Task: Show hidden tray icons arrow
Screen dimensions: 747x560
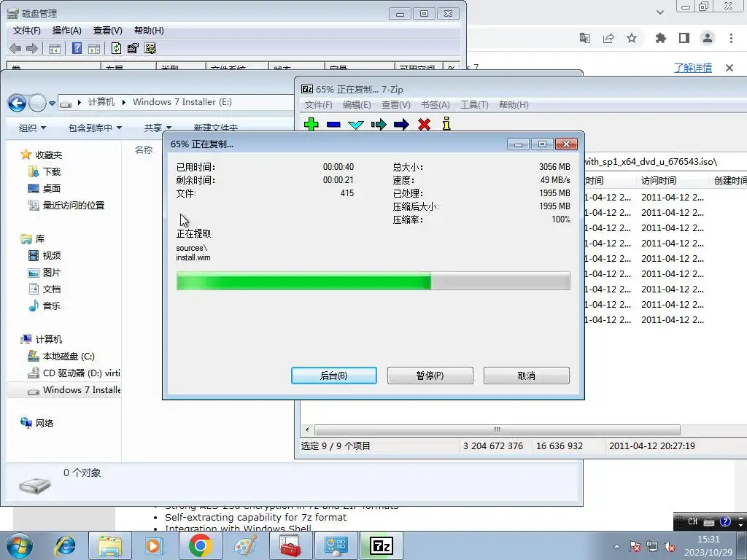Action: (616, 547)
